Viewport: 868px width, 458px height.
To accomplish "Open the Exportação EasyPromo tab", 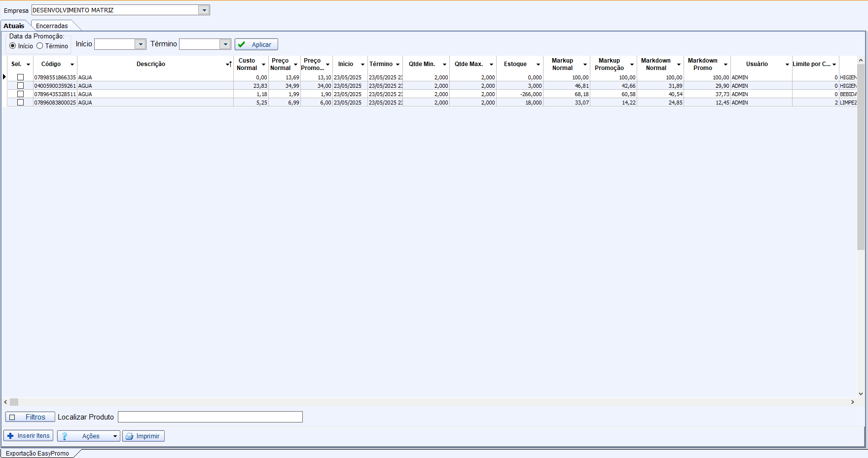I will coord(37,454).
